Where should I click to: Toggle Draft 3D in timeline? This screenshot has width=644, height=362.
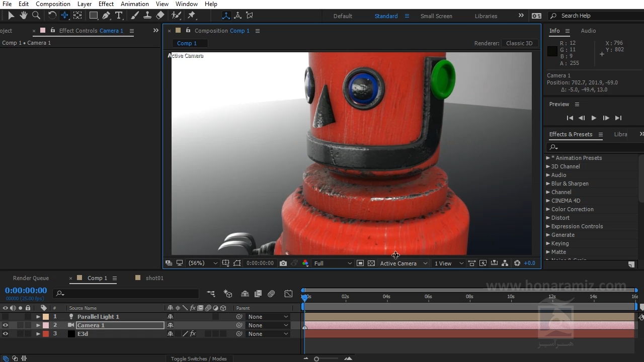(x=228, y=294)
